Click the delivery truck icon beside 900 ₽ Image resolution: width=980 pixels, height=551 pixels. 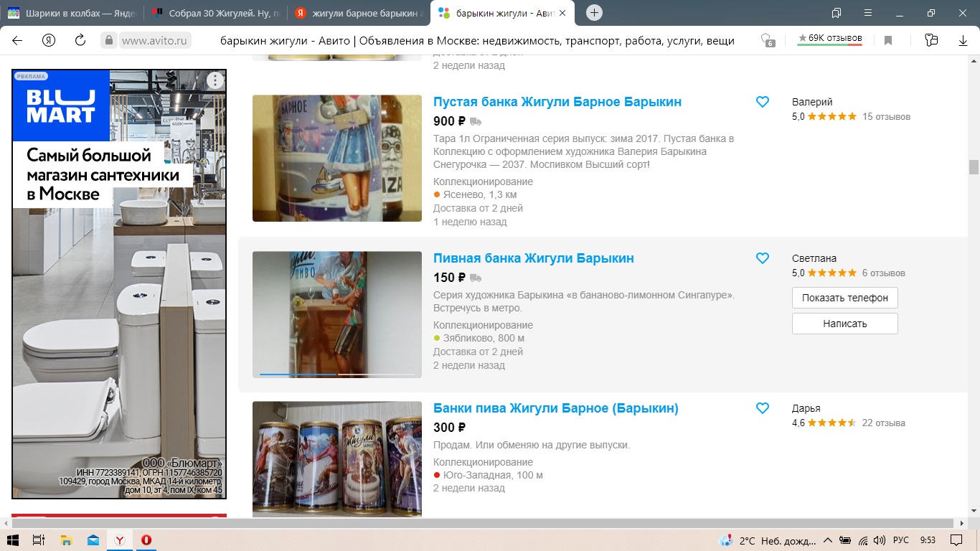pyautogui.click(x=476, y=121)
